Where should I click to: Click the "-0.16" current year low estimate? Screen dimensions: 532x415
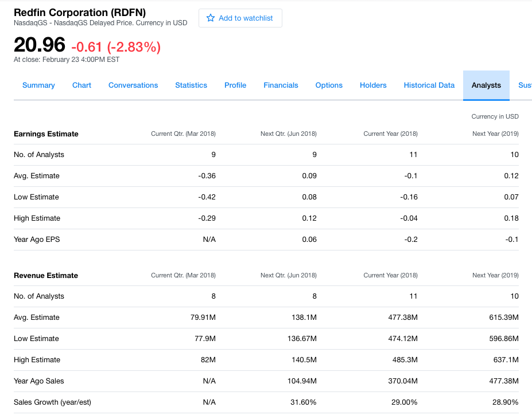[x=409, y=197]
